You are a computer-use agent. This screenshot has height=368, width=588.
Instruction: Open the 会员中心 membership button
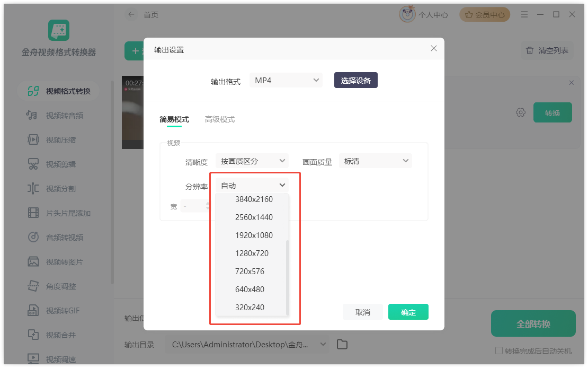coord(485,15)
